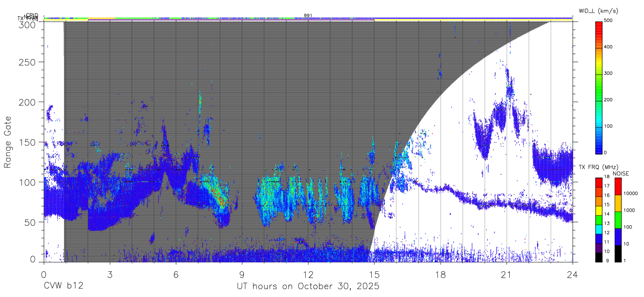Click the orange segment of the NOISE legend
Image resolution: width=644 pixels, height=297 pixels.
[617, 202]
